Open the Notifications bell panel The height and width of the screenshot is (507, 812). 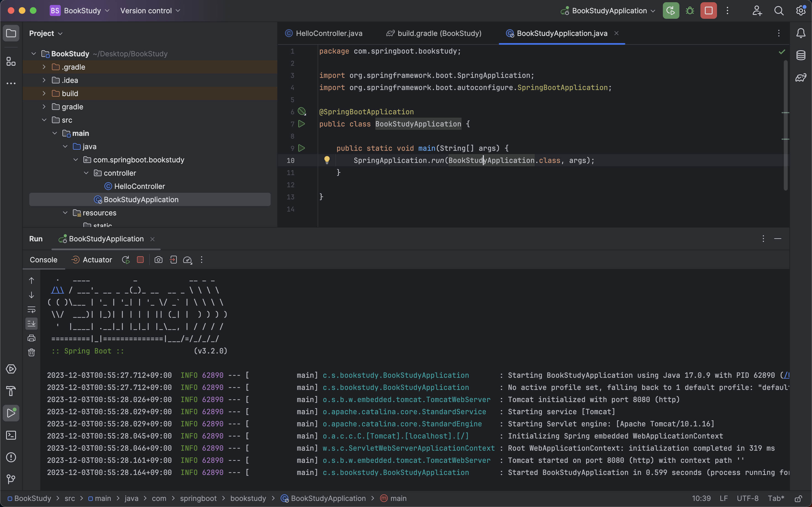click(x=801, y=33)
